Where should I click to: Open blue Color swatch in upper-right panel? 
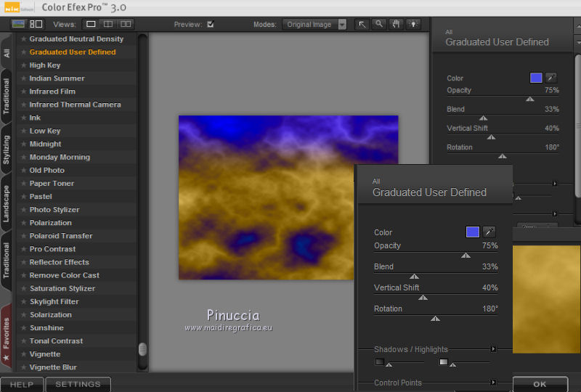point(536,78)
